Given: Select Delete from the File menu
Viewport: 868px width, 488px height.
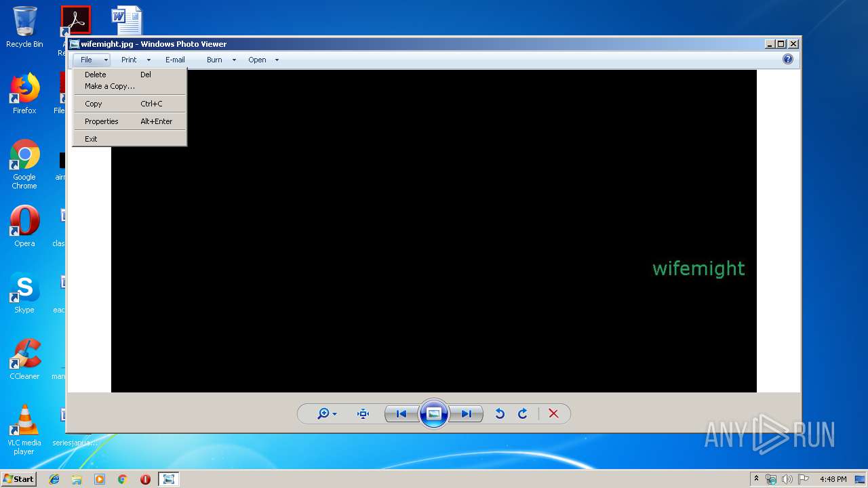Looking at the screenshot, I should (130, 75).
